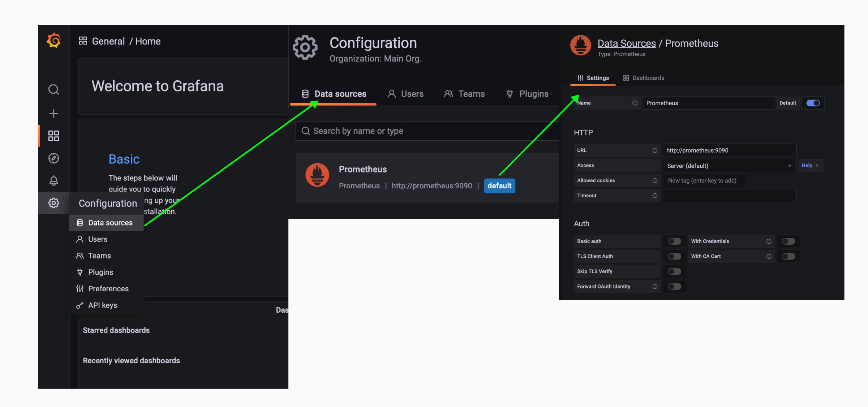Image resolution: width=868 pixels, height=407 pixels.
Task: Click the default badge on Prometheus
Action: click(x=499, y=186)
